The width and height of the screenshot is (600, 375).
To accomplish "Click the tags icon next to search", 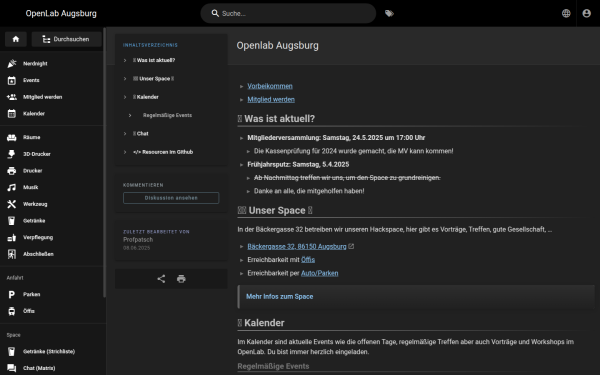I will point(389,13).
